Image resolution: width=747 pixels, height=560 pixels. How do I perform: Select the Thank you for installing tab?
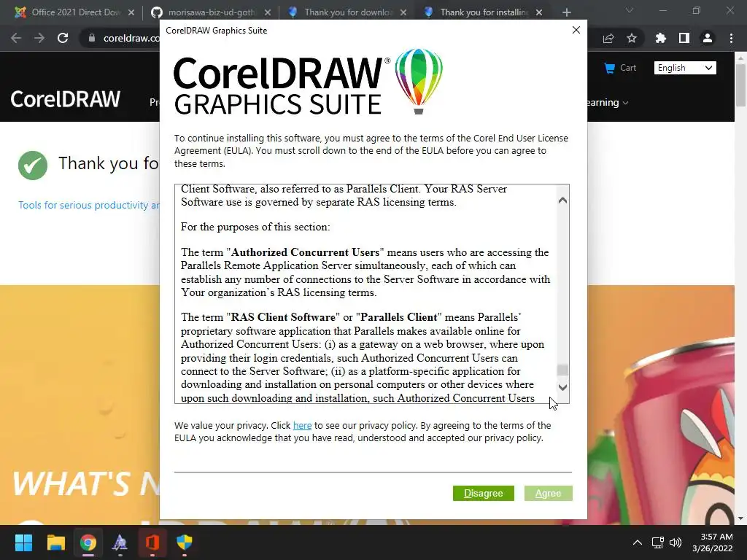click(483, 12)
